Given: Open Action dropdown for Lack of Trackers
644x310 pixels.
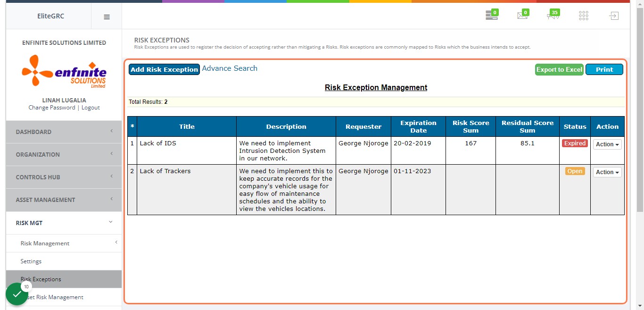Looking at the screenshot, I should (x=607, y=172).
